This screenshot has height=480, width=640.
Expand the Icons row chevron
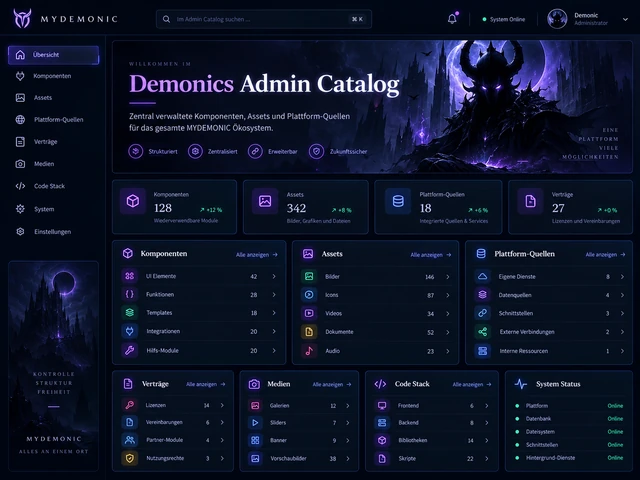click(x=448, y=295)
